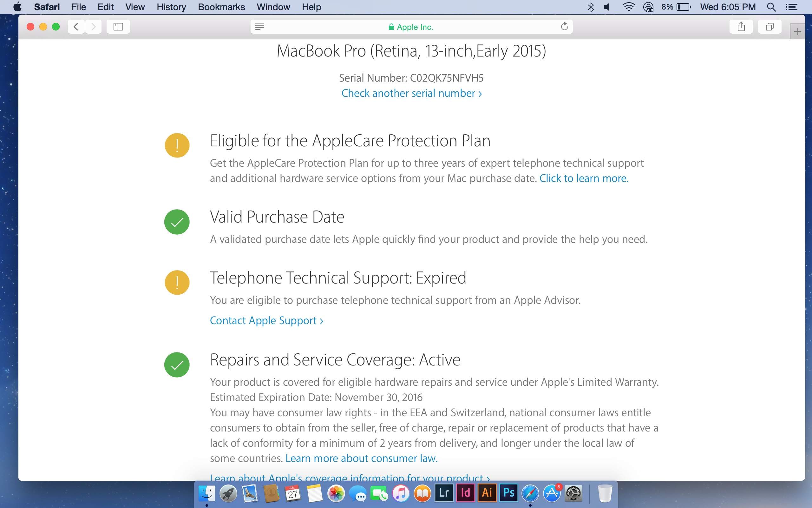Open the History menu
Viewport: 812px width, 508px height.
(171, 7)
